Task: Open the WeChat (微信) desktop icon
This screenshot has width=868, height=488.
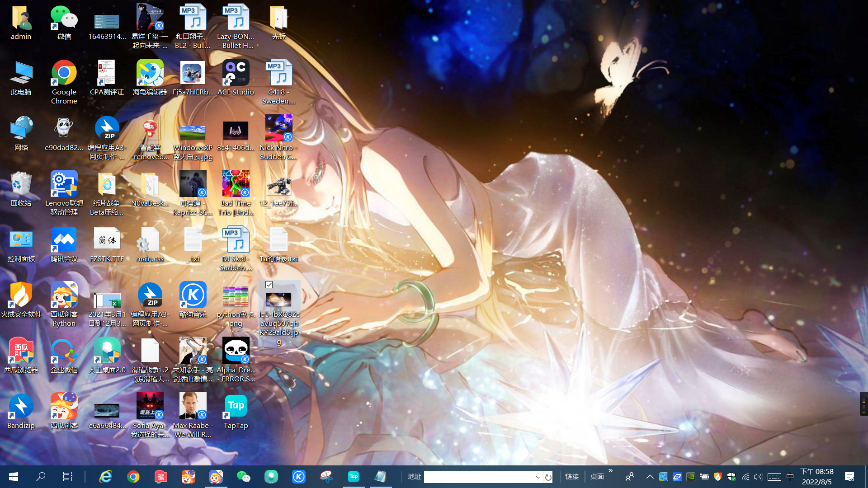Action: coord(64,19)
